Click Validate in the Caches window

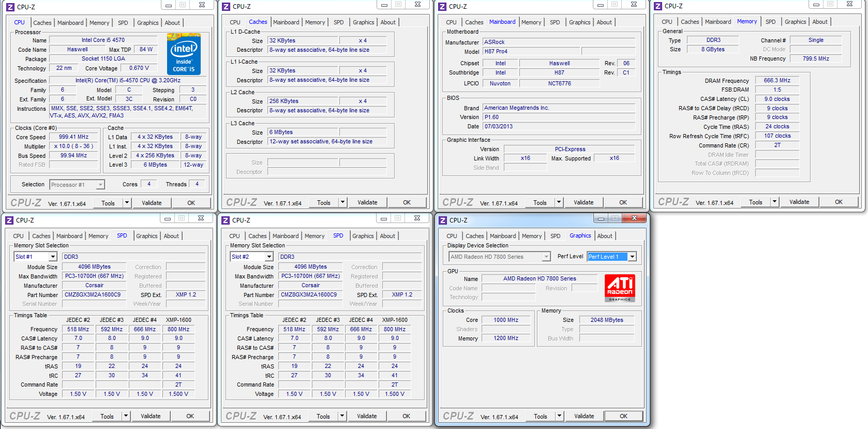(367, 202)
